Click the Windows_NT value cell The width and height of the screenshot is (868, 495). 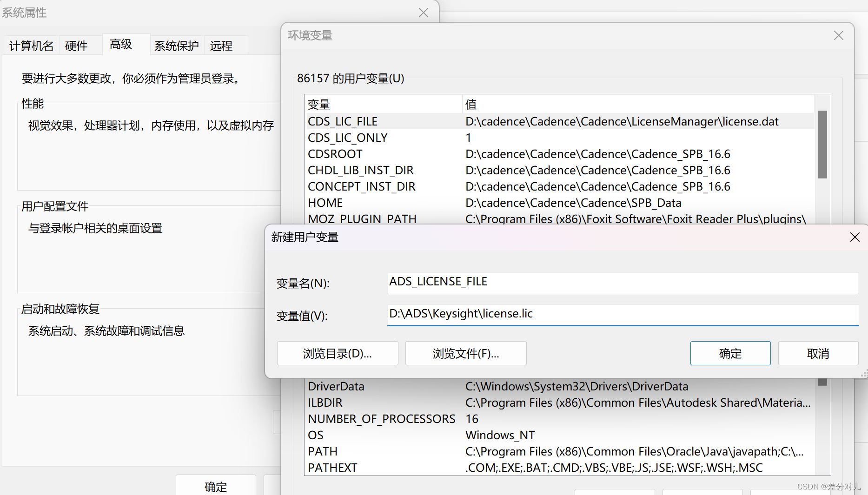pyautogui.click(x=500, y=435)
